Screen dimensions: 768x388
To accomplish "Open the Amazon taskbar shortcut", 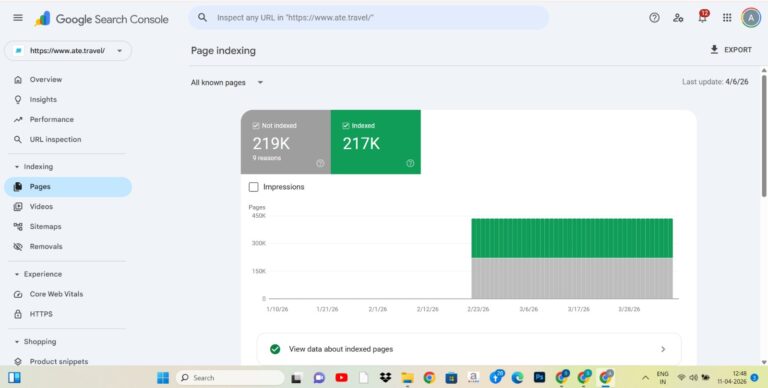I will 473,378.
